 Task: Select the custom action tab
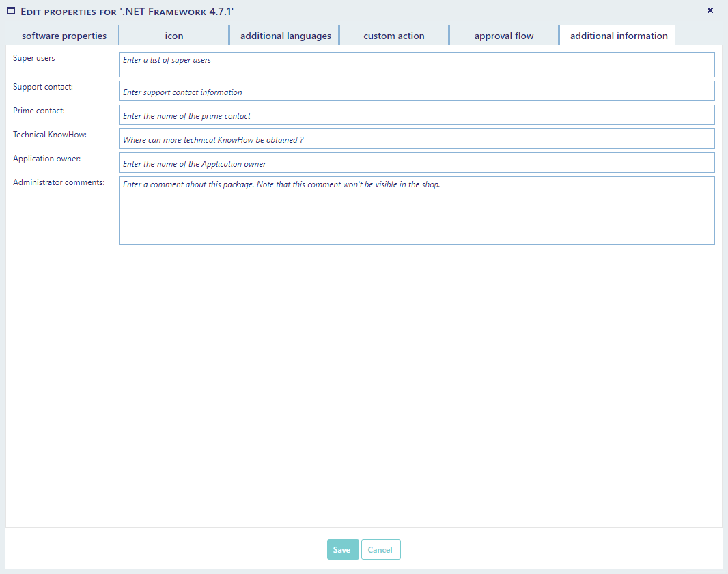click(x=394, y=36)
